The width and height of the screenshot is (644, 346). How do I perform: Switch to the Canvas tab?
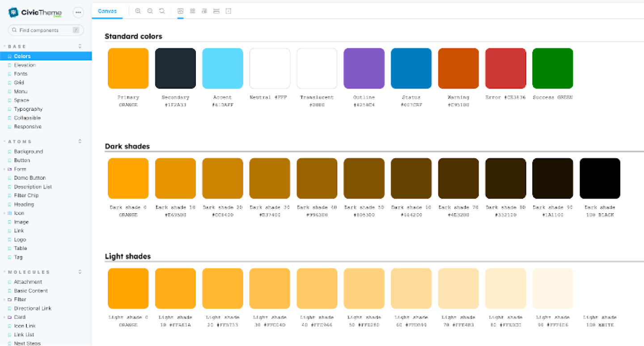click(x=107, y=11)
